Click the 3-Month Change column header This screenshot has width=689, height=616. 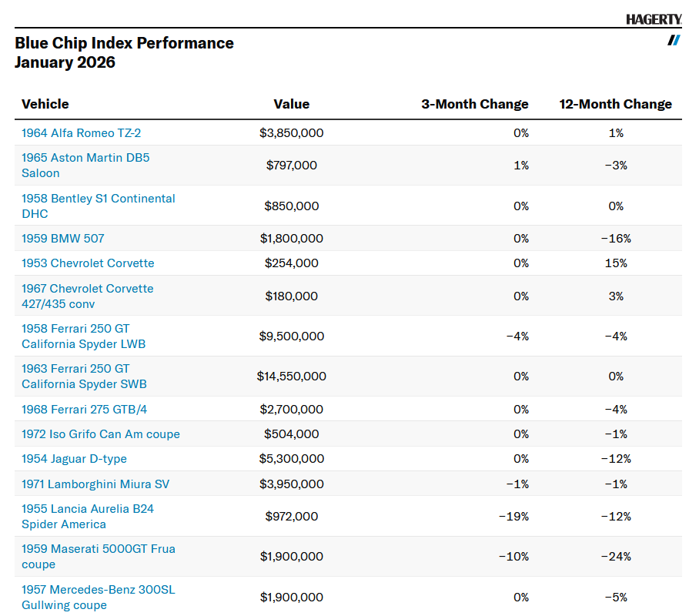474,104
